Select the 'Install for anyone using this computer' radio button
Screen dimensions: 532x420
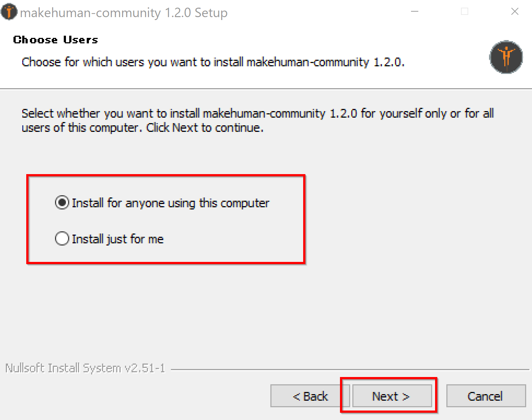click(x=62, y=203)
